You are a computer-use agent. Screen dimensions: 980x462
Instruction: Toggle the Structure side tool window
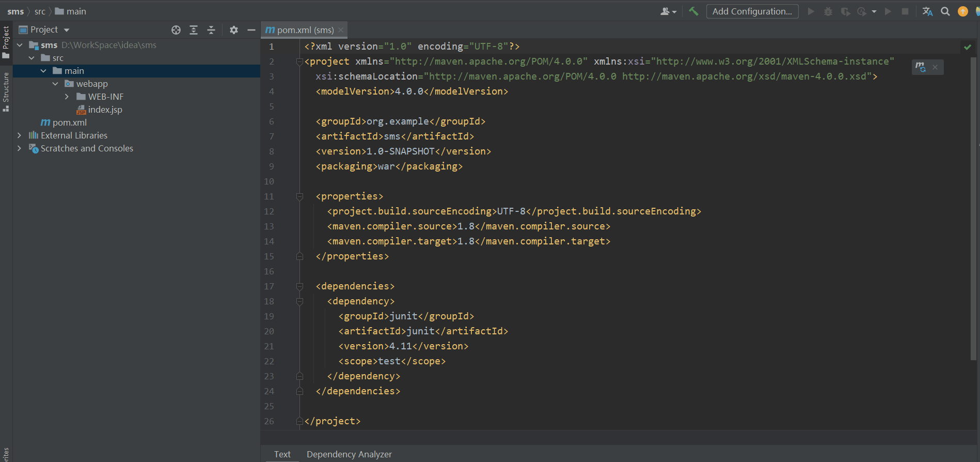click(6, 91)
